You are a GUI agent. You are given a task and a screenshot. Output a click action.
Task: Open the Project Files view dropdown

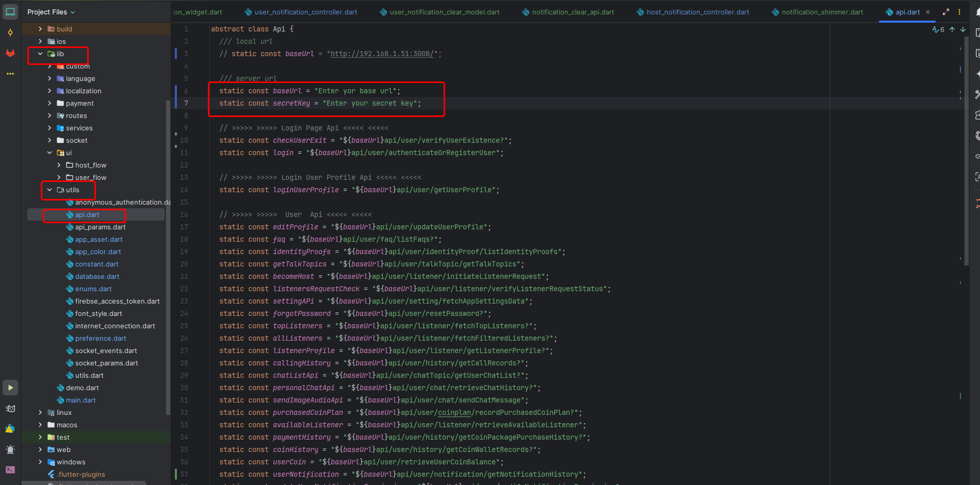tap(51, 12)
